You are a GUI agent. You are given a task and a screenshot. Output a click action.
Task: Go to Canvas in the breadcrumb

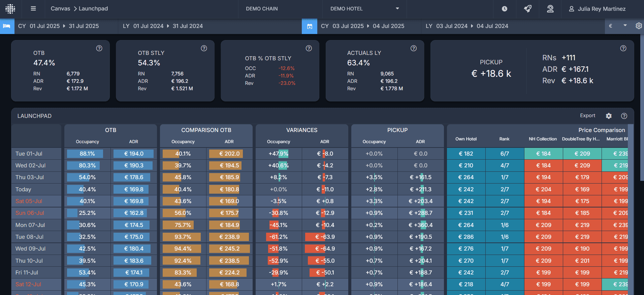(60, 9)
